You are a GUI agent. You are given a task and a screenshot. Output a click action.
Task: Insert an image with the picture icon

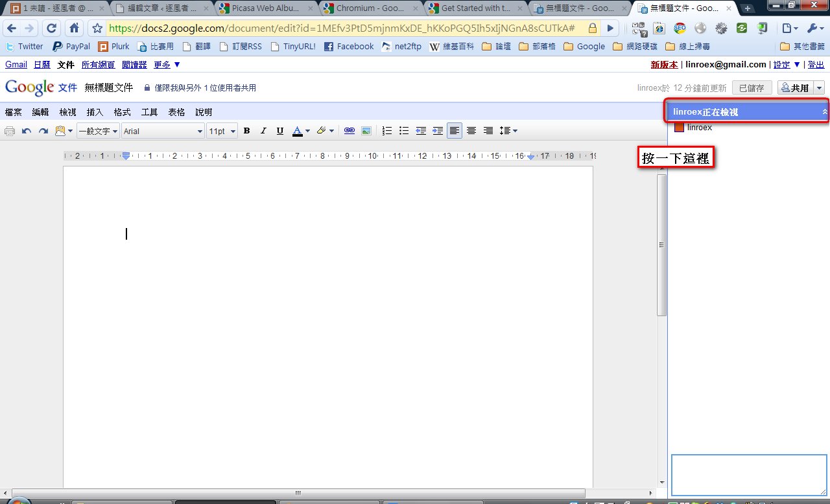click(366, 131)
